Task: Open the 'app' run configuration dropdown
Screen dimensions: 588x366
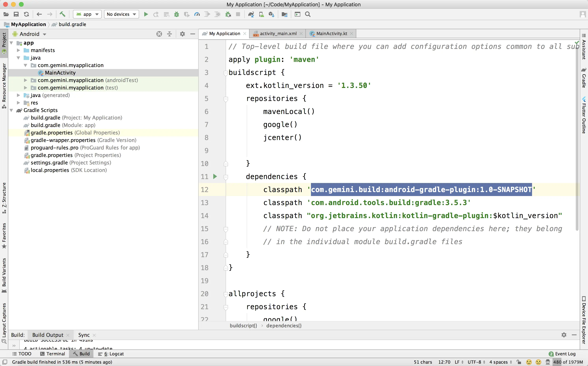Action: click(87, 14)
